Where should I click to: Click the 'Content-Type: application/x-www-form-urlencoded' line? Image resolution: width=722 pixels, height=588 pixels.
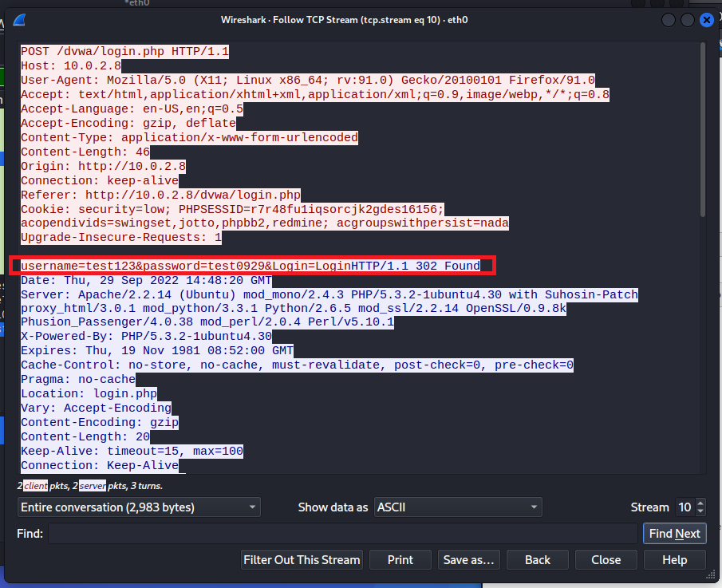pyautogui.click(x=189, y=138)
